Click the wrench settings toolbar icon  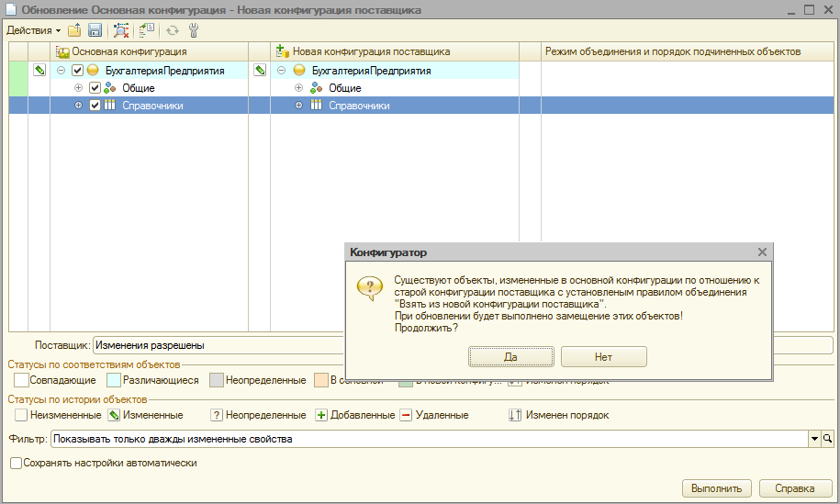tap(194, 30)
